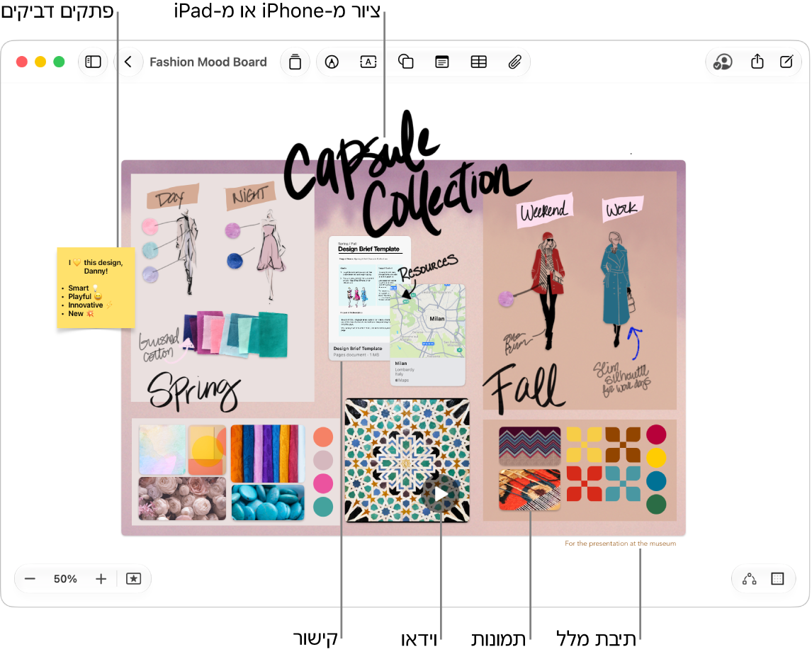The width and height of the screenshot is (812, 652).
Task: Zoom in with the plus button
Action: coord(101,579)
